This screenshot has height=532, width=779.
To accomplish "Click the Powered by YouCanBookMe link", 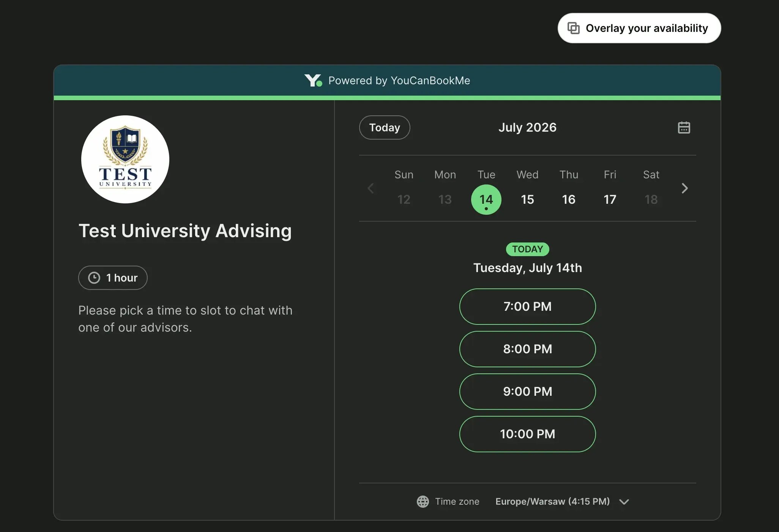I will (387, 80).
